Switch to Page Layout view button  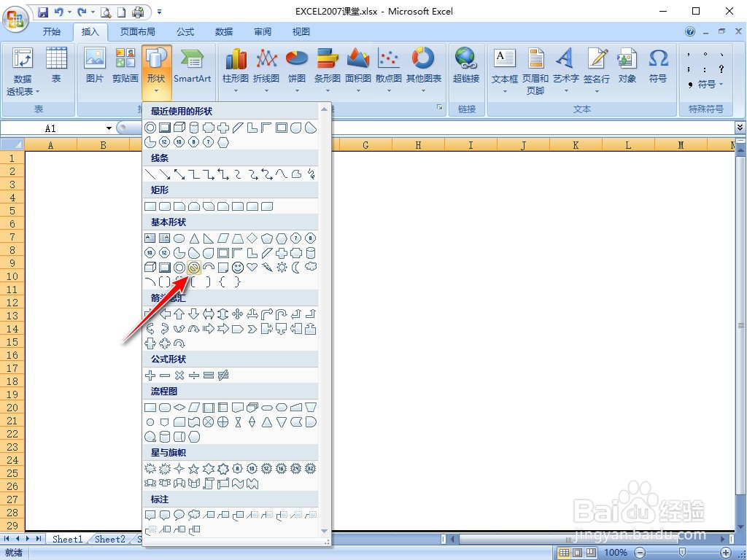click(x=578, y=553)
